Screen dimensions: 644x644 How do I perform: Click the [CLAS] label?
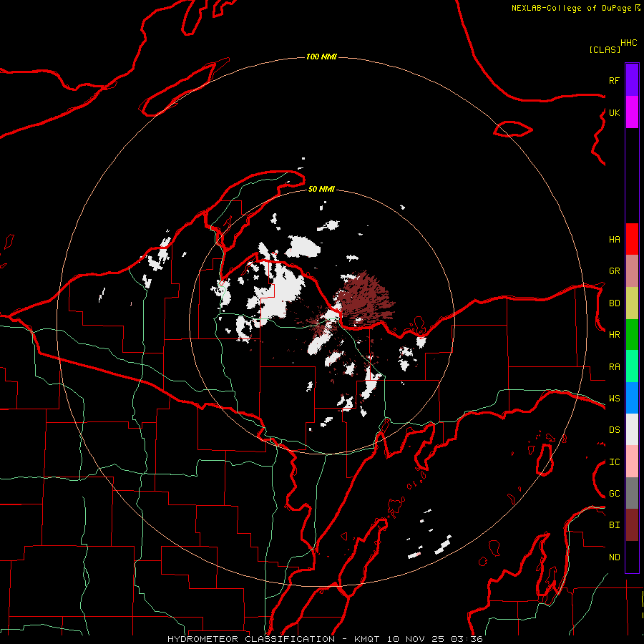[605, 49]
